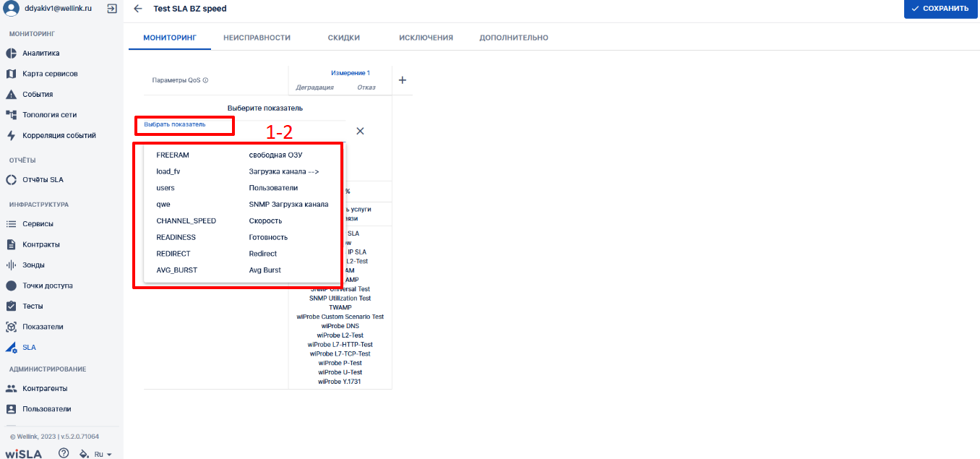Select wiProbe L2-Test
Screen dimensions: 980x459
tap(340, 335)
